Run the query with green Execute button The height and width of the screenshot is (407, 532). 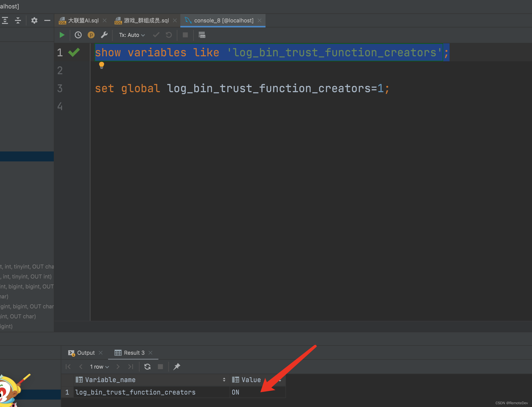tap(62, 35)
